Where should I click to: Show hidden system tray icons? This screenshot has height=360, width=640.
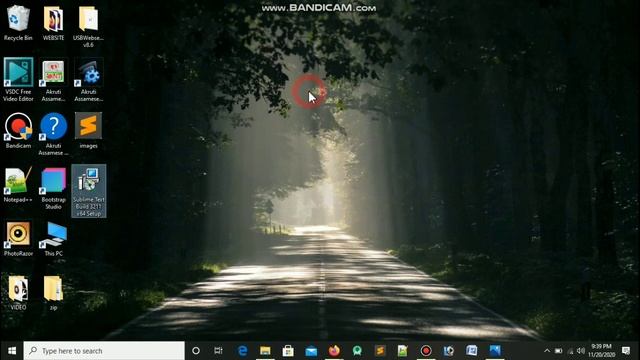547,351
